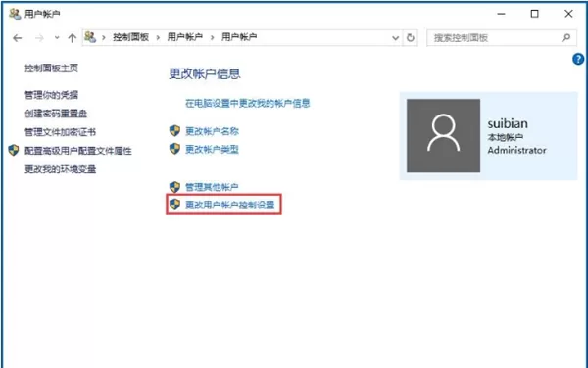The image size is (588, 368).
Task: Go back with the back arrow
Action: pyautogui.click(x=18, y=38)
